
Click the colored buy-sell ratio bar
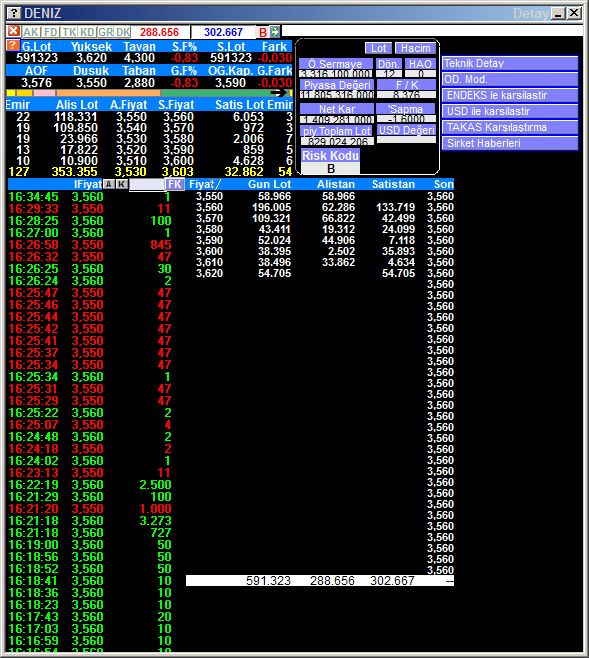click(149, 93)
